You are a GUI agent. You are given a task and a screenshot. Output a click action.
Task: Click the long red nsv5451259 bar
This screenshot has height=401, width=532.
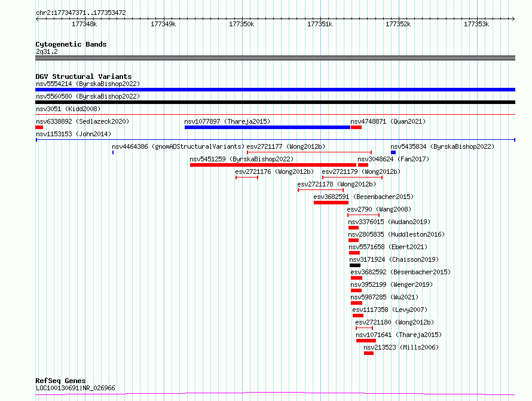coord(273,165)
